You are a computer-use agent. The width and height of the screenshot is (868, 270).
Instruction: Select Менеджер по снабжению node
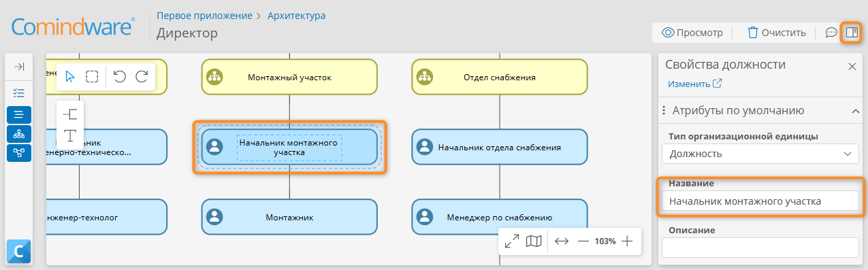point(499,217)
